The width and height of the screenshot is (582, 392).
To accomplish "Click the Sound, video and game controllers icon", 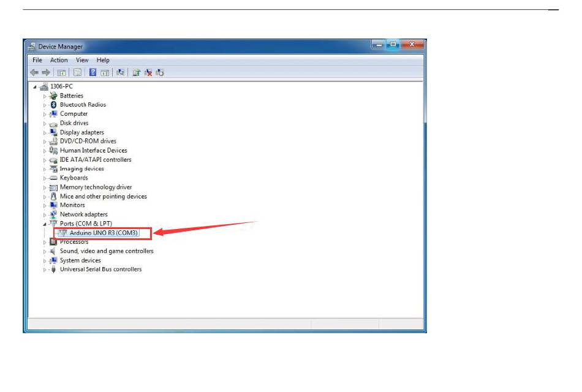I will pyautogui.click(x=53, y=251).
